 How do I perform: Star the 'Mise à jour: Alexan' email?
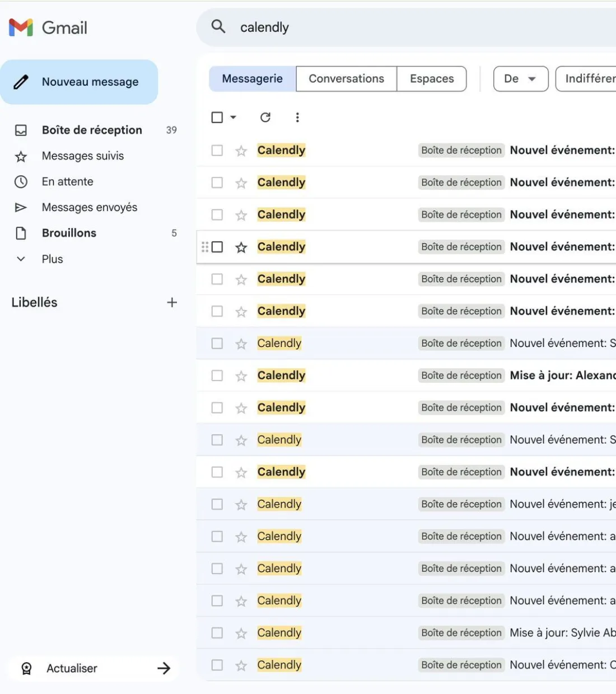click(241, 376)
